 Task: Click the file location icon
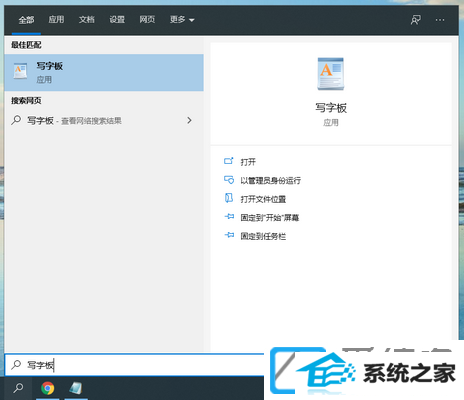[229, 198]
